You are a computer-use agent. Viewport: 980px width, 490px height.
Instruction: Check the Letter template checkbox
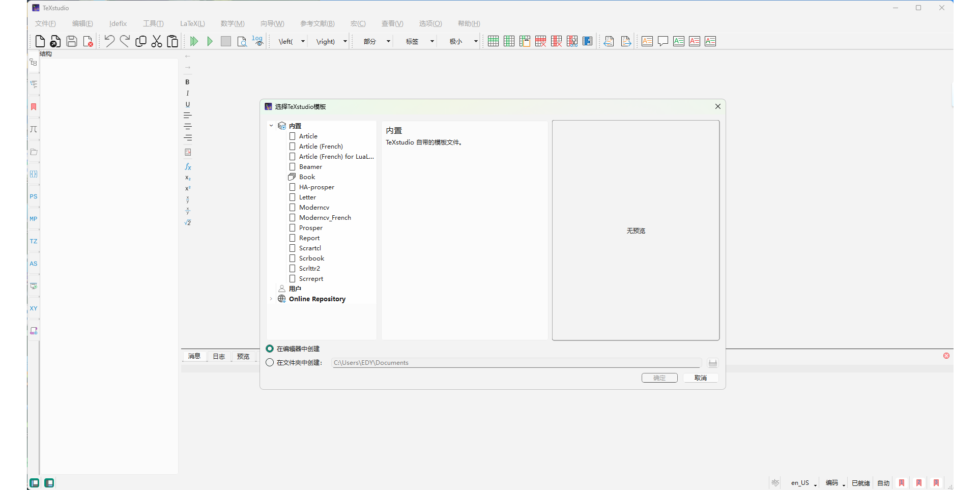293,197
